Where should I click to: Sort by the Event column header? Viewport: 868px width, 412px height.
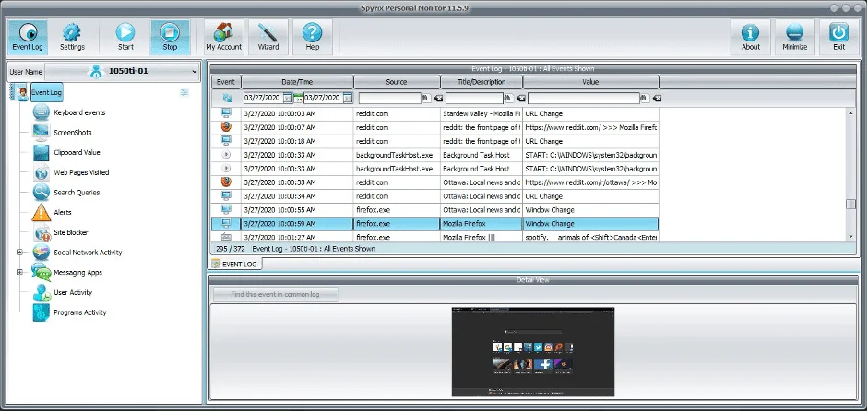[226, 82]
